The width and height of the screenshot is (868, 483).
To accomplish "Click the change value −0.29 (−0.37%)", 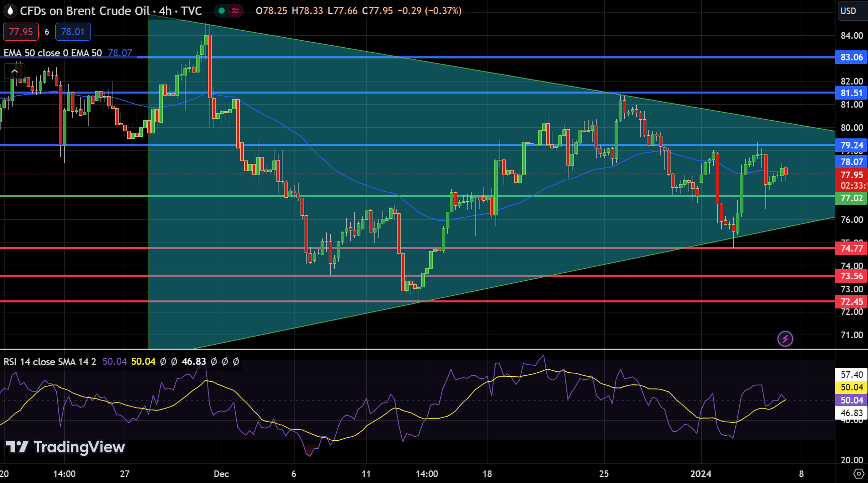I will (430, 11).
